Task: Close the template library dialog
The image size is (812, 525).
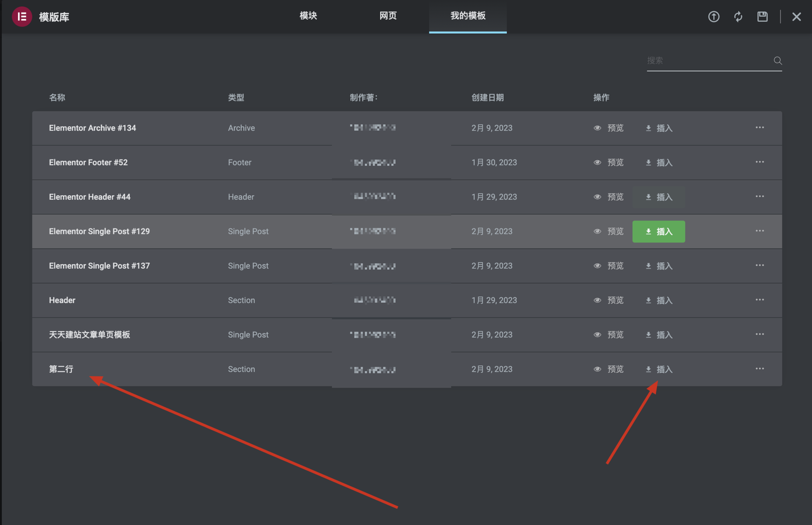Action: pos(796,16)
